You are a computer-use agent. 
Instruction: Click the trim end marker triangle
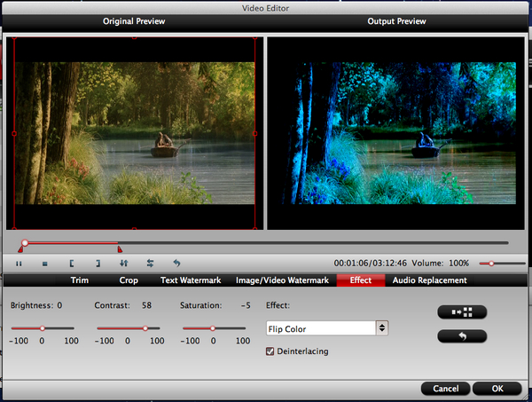[120, 249]
